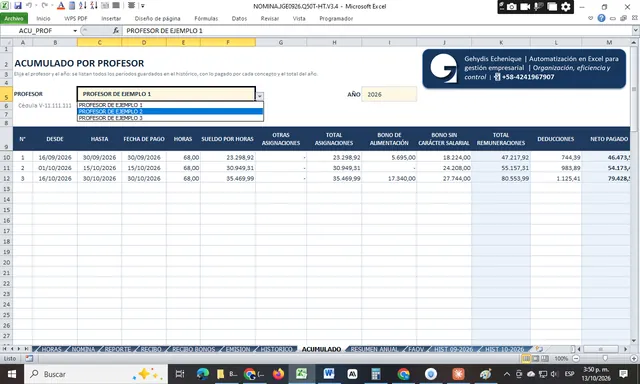Start recording with the video camera icon
The height and width of the screenshot is (384, 640).
[x=525, y=7]
